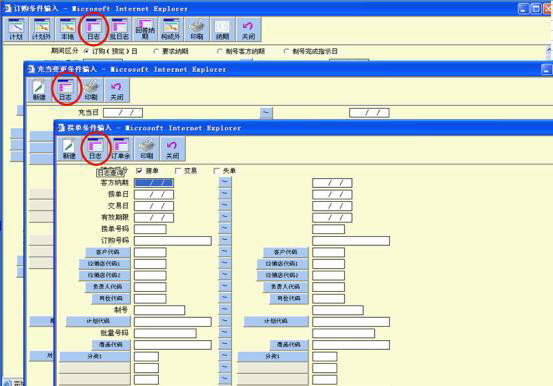Viewport: 553px width, 386px height.
Task: Click the 印刷 printer icon in the 接单条件输入 window
Action: pyautogui.click(x=147, y=149)
